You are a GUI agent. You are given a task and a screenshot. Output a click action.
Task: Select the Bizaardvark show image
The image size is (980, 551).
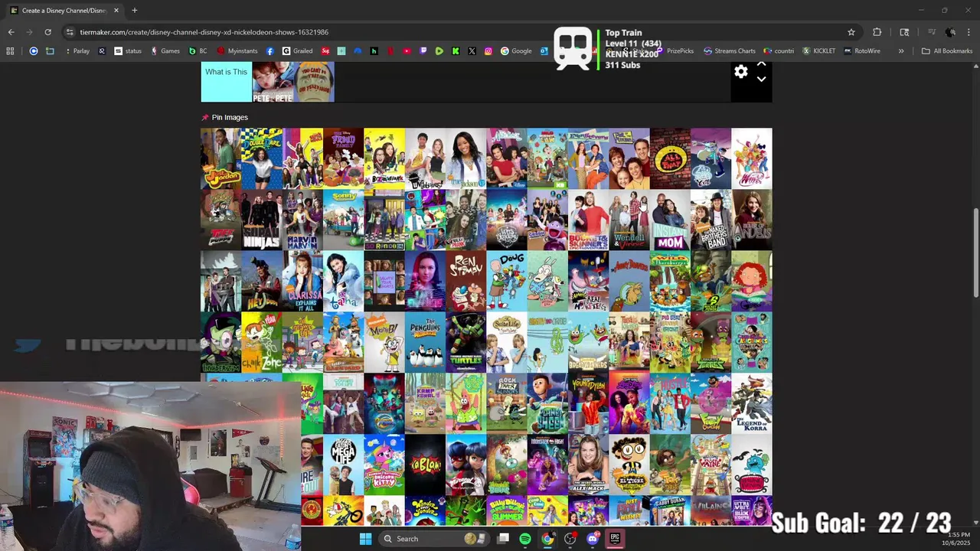point(384,158)
